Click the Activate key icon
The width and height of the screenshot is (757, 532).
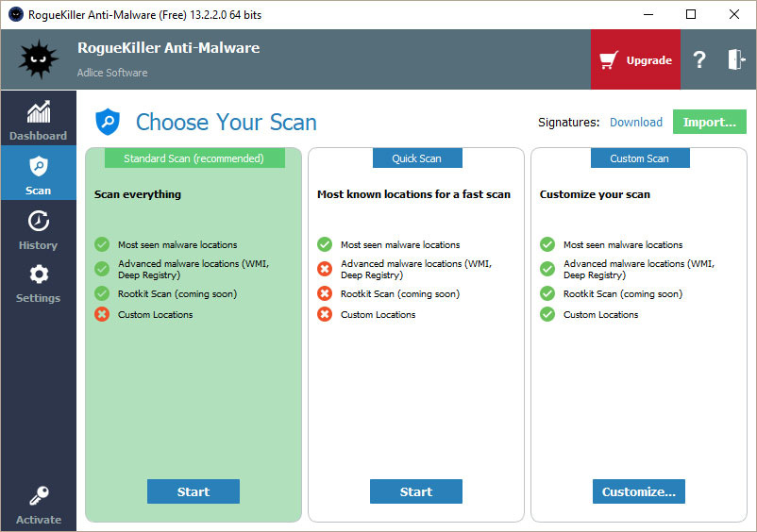(x=39, y=496)
